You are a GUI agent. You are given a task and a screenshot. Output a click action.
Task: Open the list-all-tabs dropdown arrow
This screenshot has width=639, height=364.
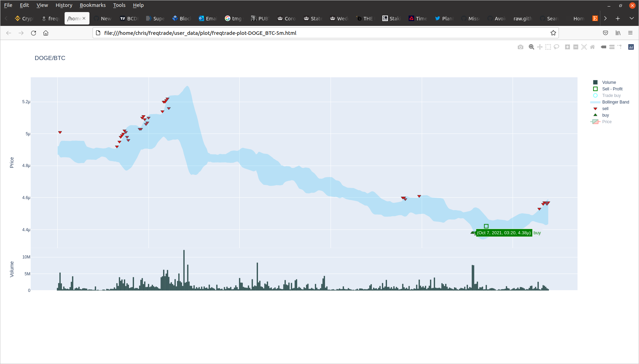pos(632,18)
